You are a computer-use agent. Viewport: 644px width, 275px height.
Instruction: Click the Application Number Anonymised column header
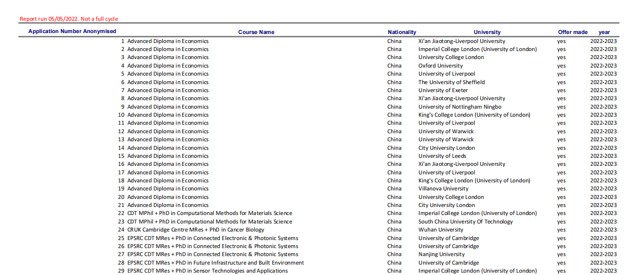[x=72, y=32]
